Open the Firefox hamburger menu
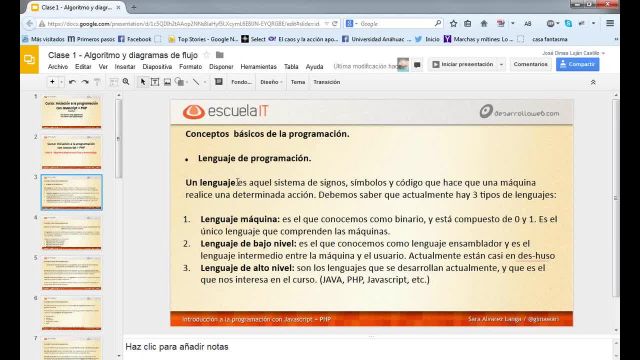 [x=610, y=24]
